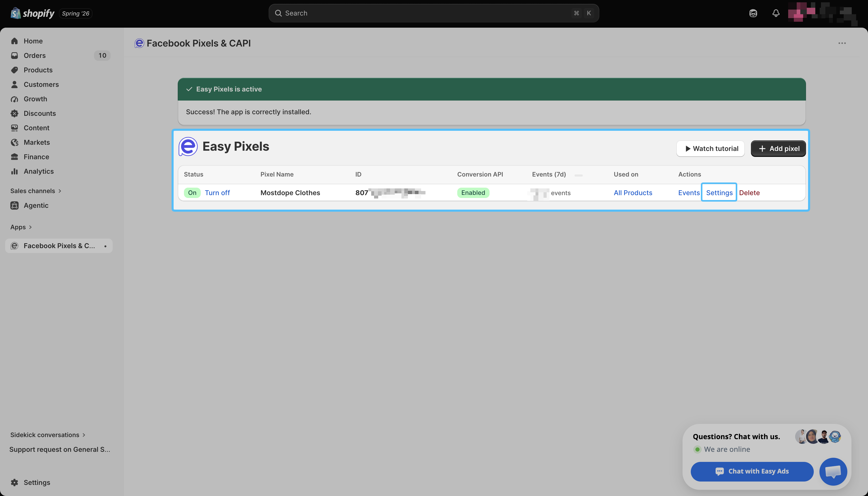The height and width of the screenshot is (496, 868).
Task: Click the Used on column header
Action: click(x=626, y=174)
